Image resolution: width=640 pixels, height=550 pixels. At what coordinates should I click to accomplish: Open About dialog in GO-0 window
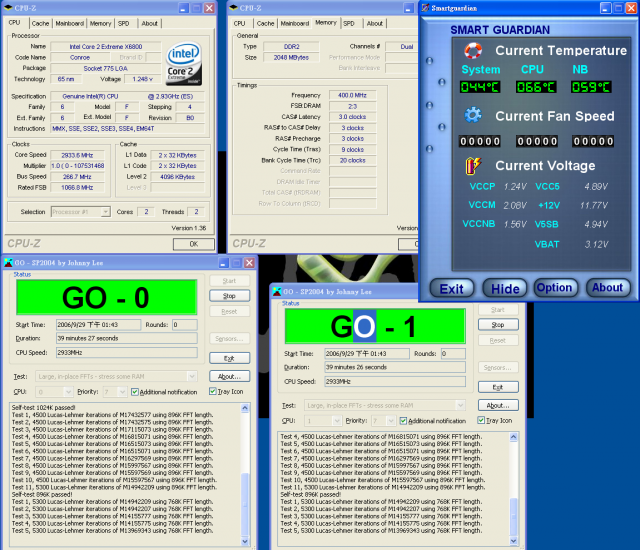229,376
